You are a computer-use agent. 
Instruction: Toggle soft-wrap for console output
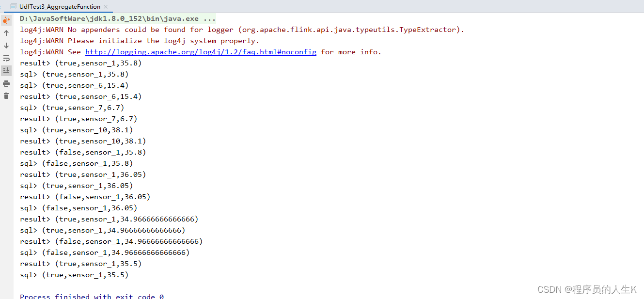(x=6, y=58)
